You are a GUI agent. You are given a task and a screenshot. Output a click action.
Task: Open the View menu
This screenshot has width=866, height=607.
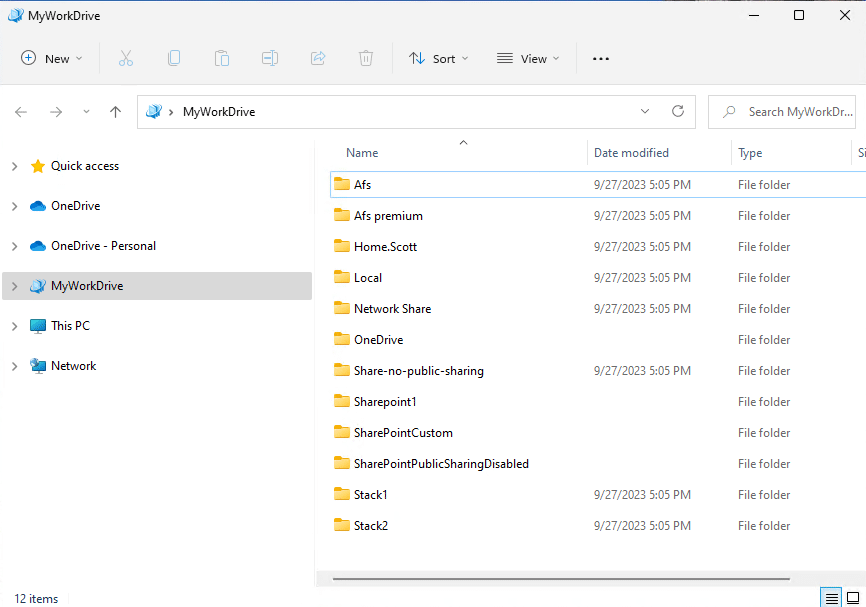click(528, 59)
